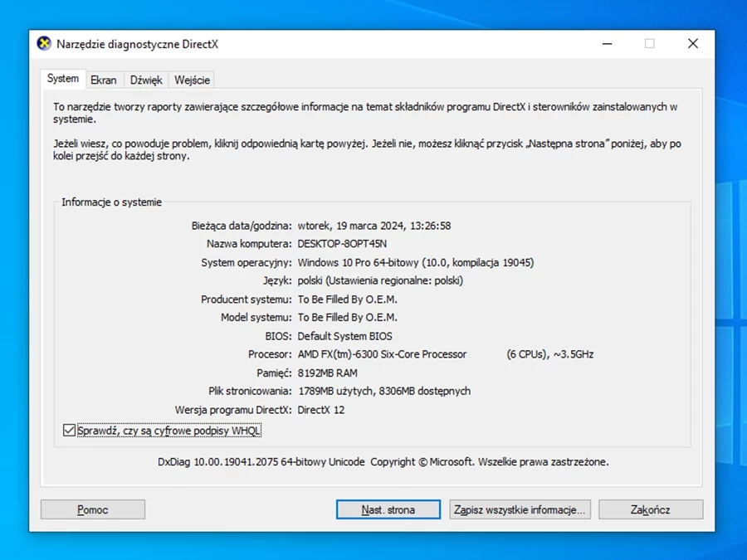Click the 'Default System BIOS' value
The width and height of the screenshot is (747, 560).
345,336
